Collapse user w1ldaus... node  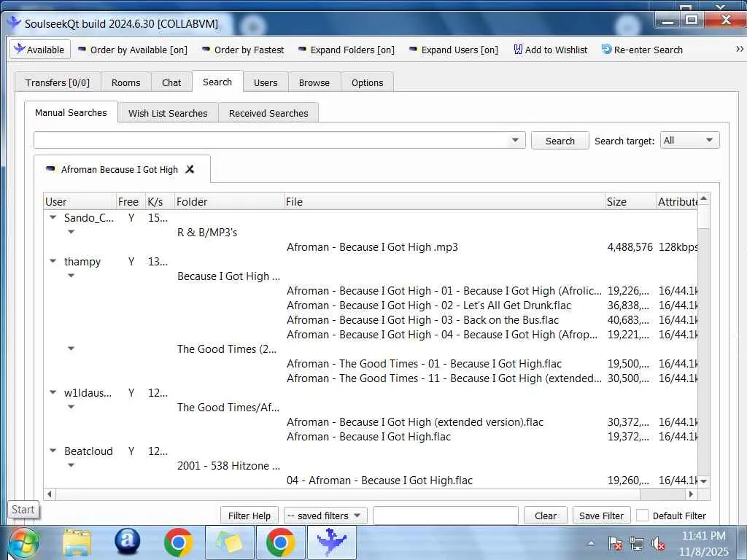click(53, 392)
